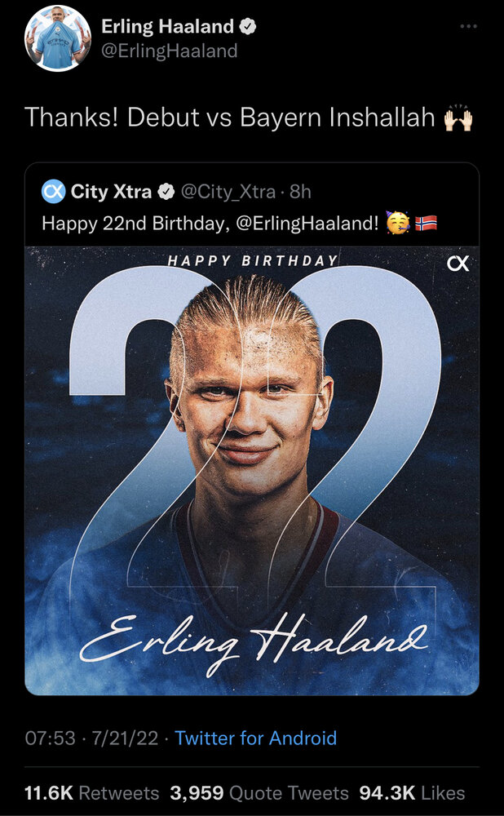Click the tweet text mentioning Bayern

229,118
